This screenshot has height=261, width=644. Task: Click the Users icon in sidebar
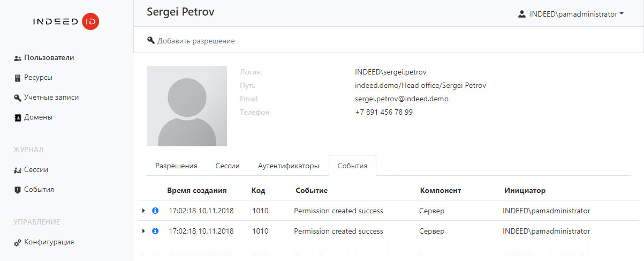(x=18, y=58)
